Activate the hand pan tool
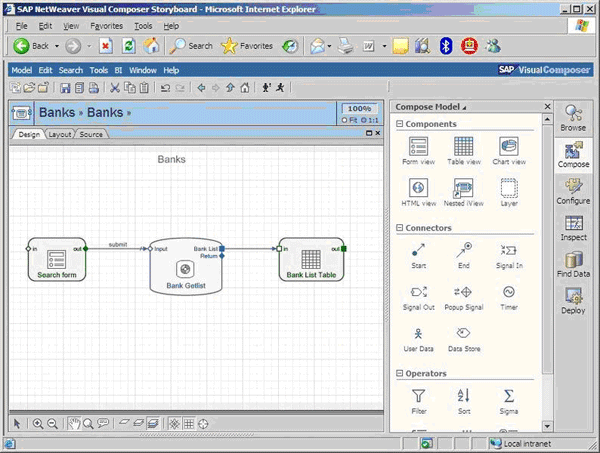 pyautogui.click(x=74, y=424)
